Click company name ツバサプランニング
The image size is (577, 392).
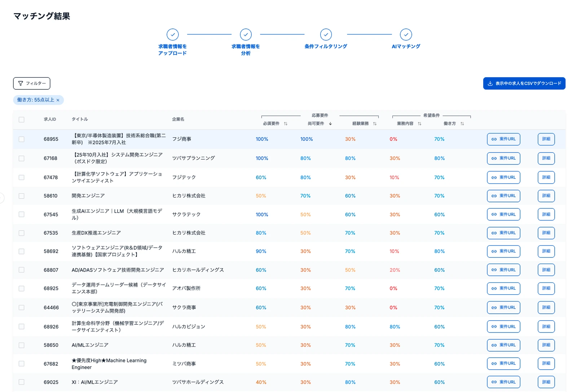point(193,158)
